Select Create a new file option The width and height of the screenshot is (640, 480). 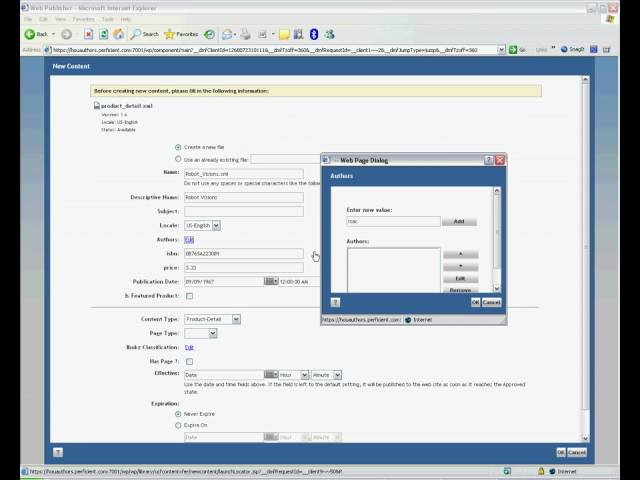pyautogui.click(x=178, y=147)
